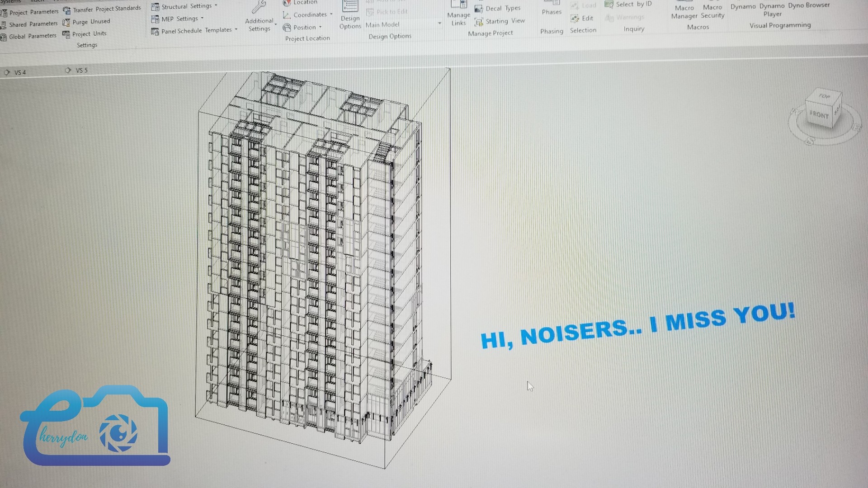868x488 pixels.
Task: Click the Selection panel title
Action: pos(583,30)
